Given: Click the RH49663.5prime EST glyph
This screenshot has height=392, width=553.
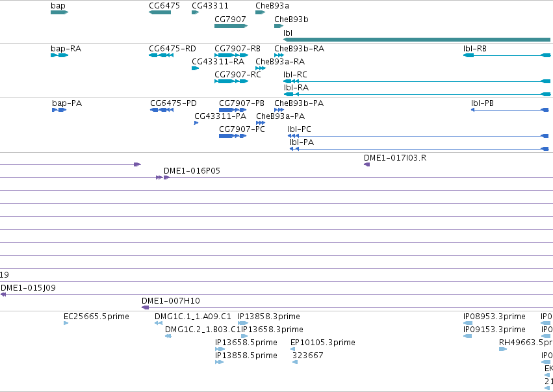Looking at the screenshot, I should pyautogui.click(x=503, y=349).
